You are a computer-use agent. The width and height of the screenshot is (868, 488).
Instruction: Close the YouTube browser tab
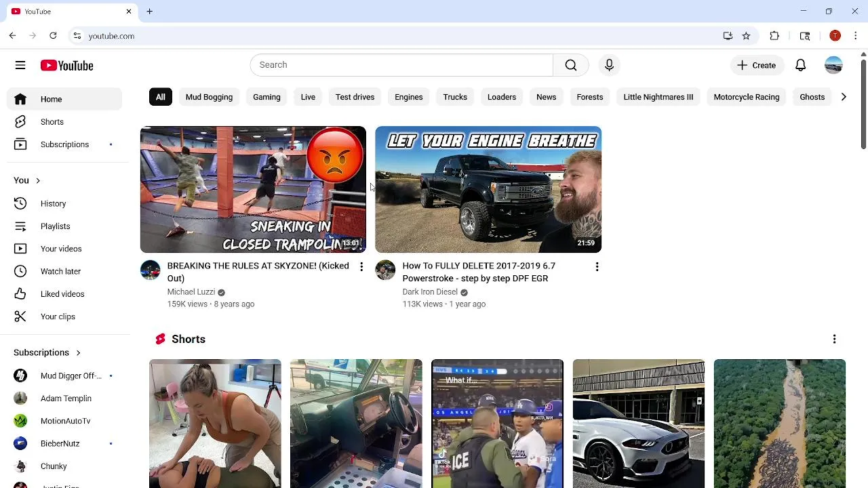coord(129,12)
